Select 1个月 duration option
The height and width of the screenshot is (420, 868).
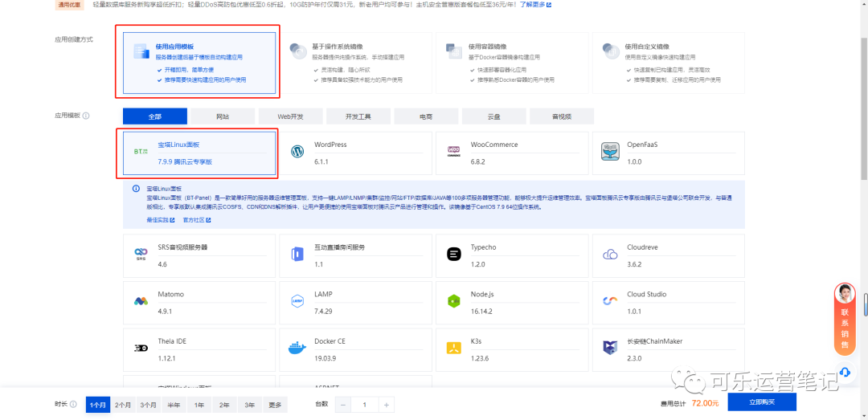pyautogui.click(x=98, y=405)
